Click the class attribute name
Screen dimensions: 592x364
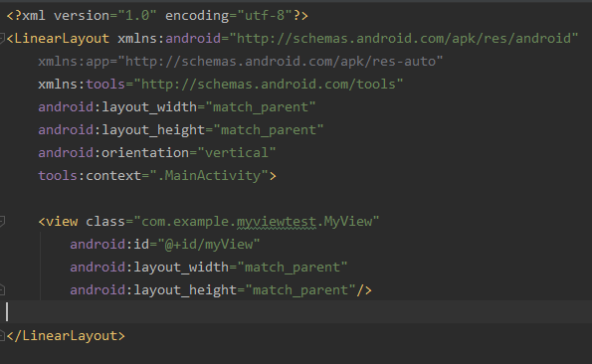click(x=105, y=222)
